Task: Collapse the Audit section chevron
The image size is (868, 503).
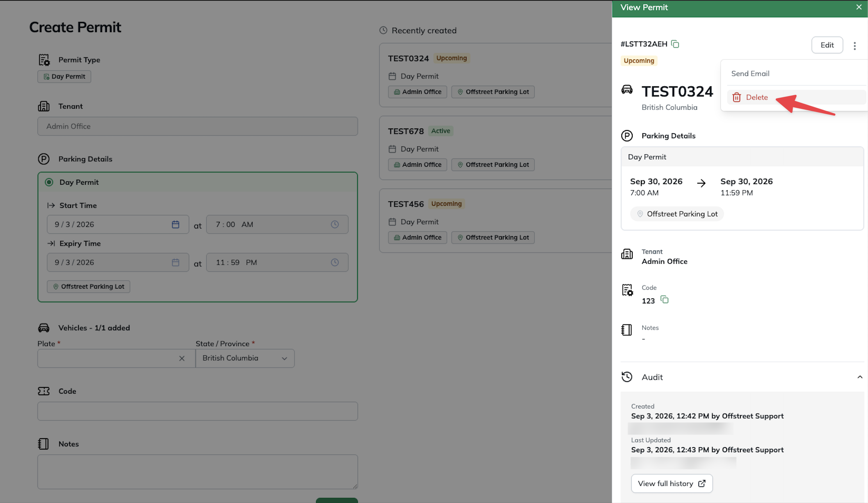Action: point(860,377)
